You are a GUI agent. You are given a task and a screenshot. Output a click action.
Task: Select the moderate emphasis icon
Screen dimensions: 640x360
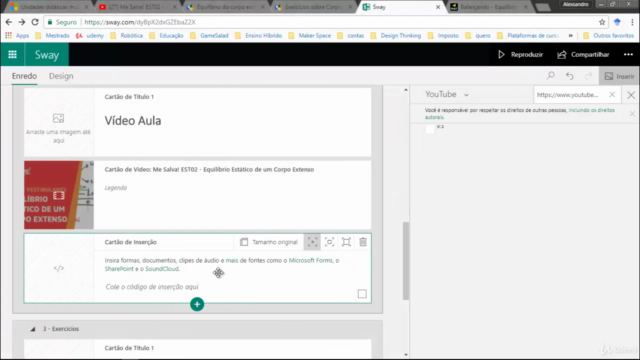(329, 242)
